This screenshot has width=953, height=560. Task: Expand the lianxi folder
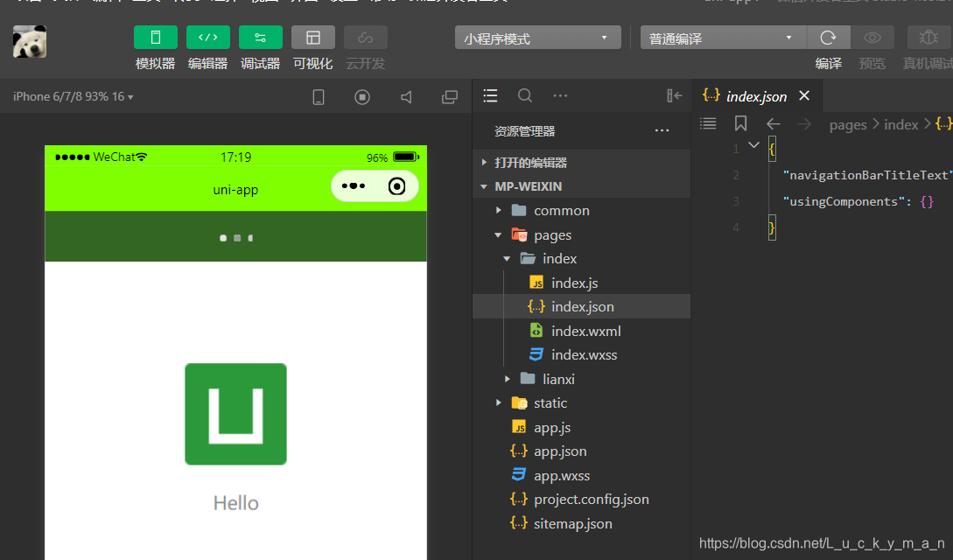click(x=507, y=379)
